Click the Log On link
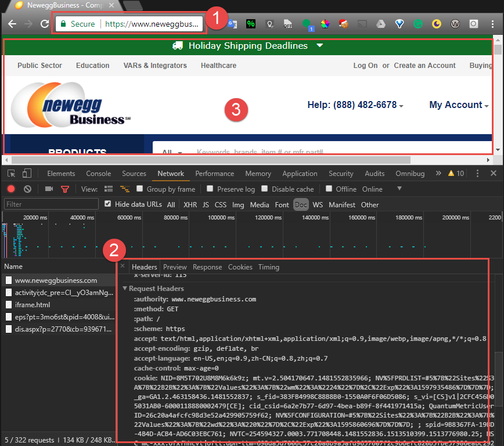 coord(365,65)
